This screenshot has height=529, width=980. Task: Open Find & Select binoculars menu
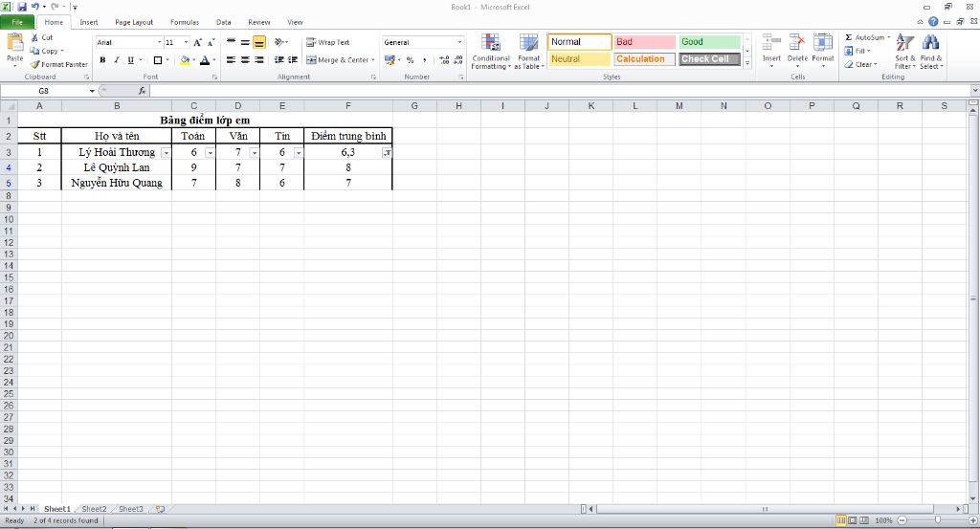(930, 52)
